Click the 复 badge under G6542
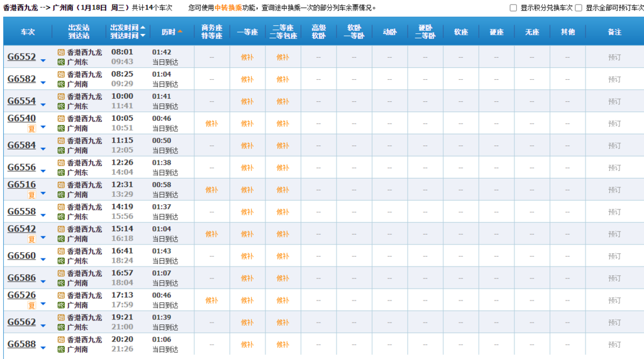 coord(31,239)
